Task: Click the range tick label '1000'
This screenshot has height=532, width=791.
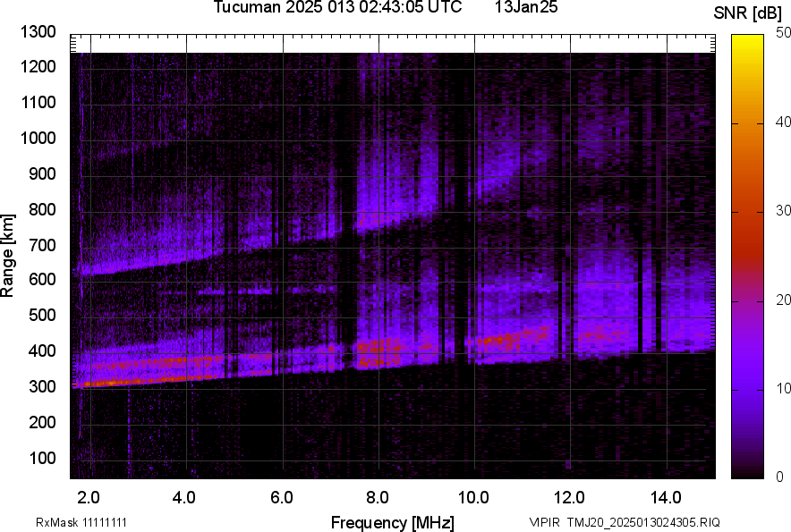Action: [x=38, y=138]
